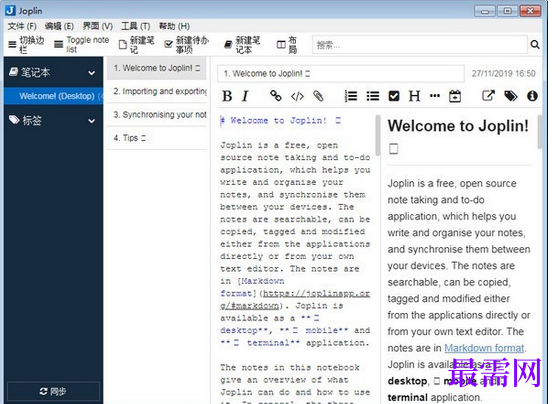The height and width of the screenshot is (404, 560).
Task: Toggle bold formatting in editor toolbar
Action: pos(227,96)
